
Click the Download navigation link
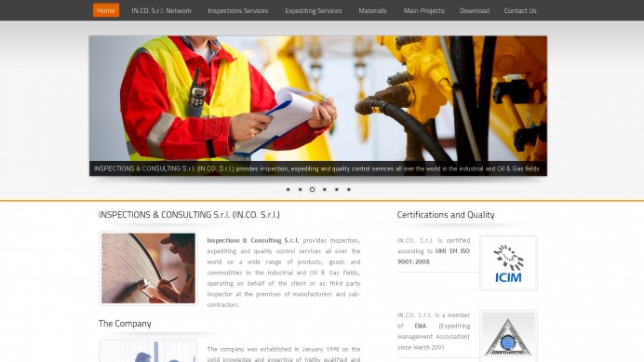pos(475,10)
